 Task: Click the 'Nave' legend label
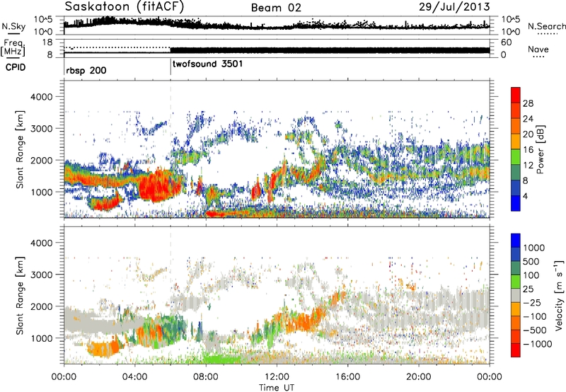(x=538, y=49)
